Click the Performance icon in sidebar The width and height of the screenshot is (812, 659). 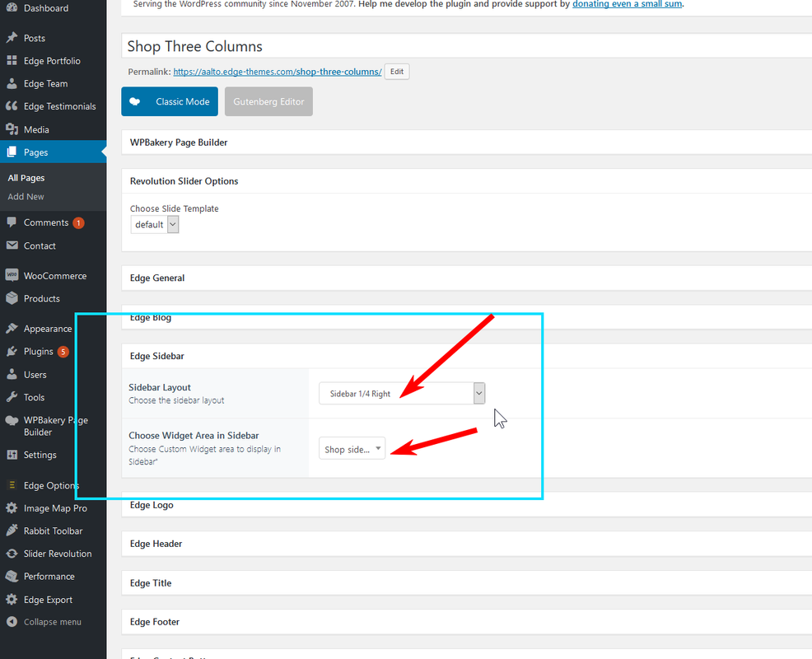point(12,576)
